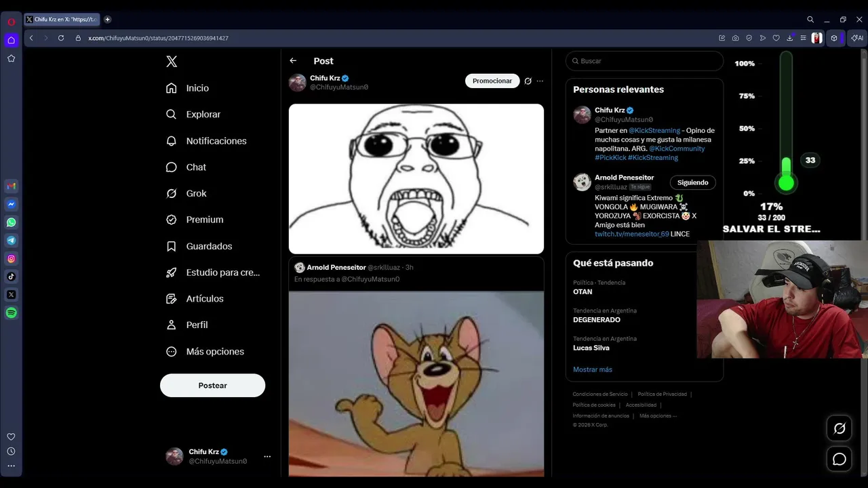Open Grok in X sidebar
The width and height of the screenshot is (868, 488).
(x=186, y=193)
